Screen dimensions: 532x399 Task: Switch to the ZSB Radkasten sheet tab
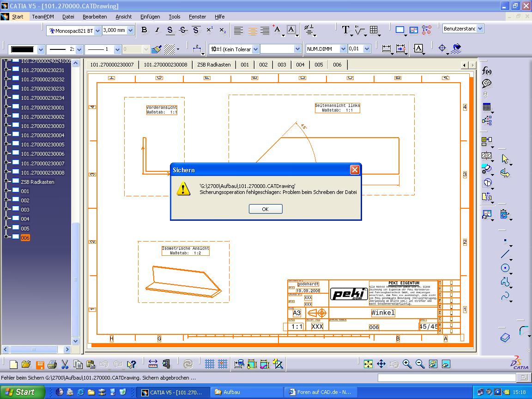tap(214, 65)
